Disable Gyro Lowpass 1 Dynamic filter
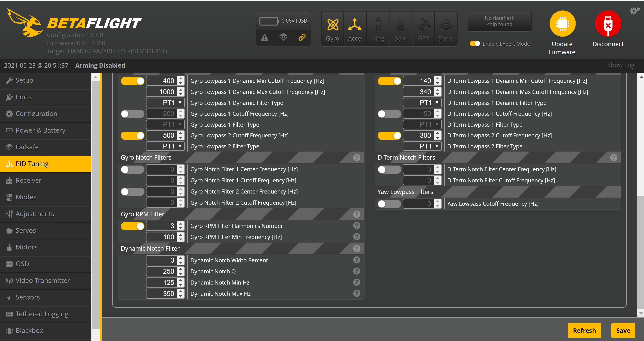644x341 pixels. coord(133,81)
